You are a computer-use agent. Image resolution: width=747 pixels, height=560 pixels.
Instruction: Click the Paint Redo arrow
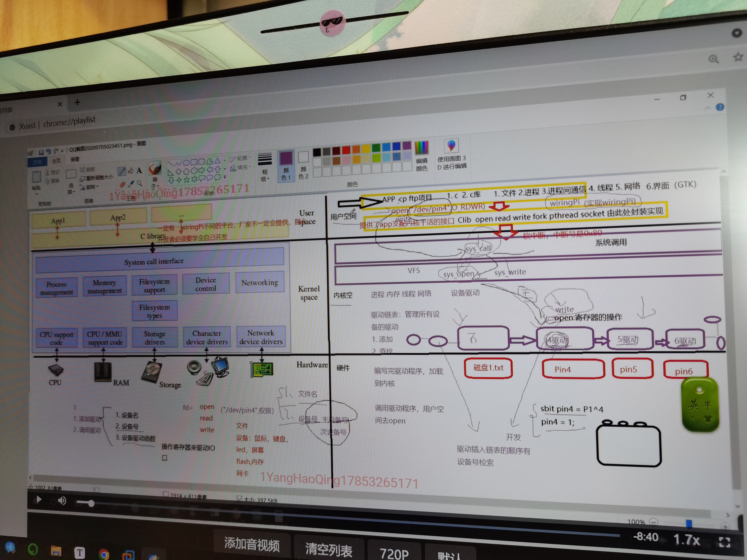click(56, 151)
